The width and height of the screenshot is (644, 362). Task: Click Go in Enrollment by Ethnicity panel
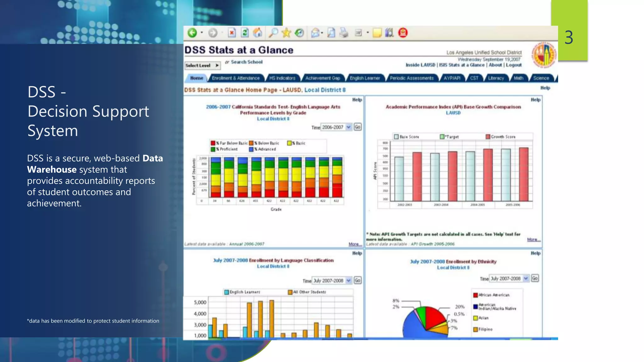[535, 278]
